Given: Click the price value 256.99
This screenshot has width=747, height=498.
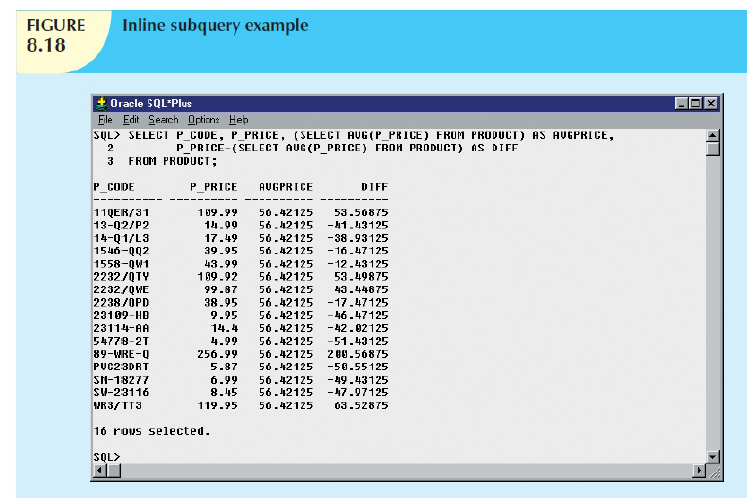Looking at the screenshot, I should (x=217, y=354).
